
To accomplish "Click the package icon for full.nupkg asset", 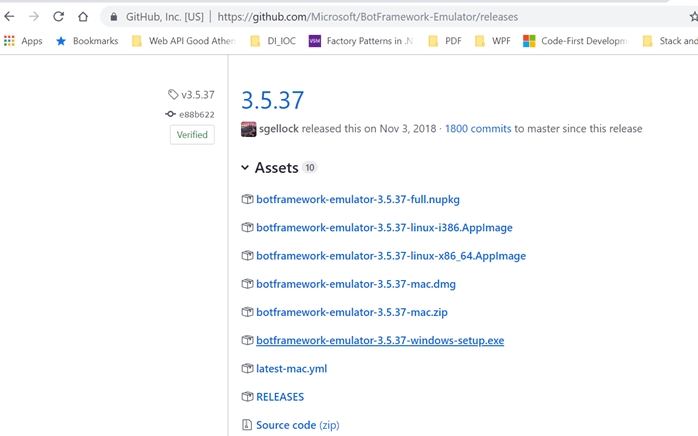I will click(x=247, y=199).
